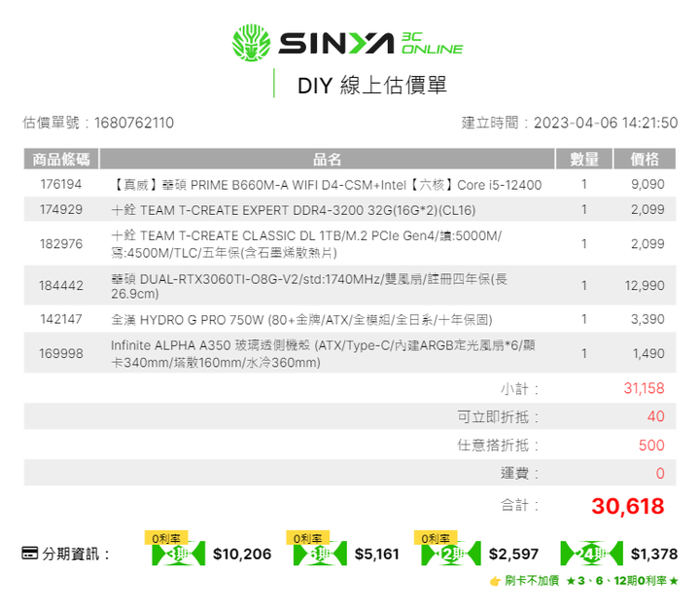Select the 3-period installment badge
The image size is (700, 609).
pyautogui.click(x=179, y=554)
